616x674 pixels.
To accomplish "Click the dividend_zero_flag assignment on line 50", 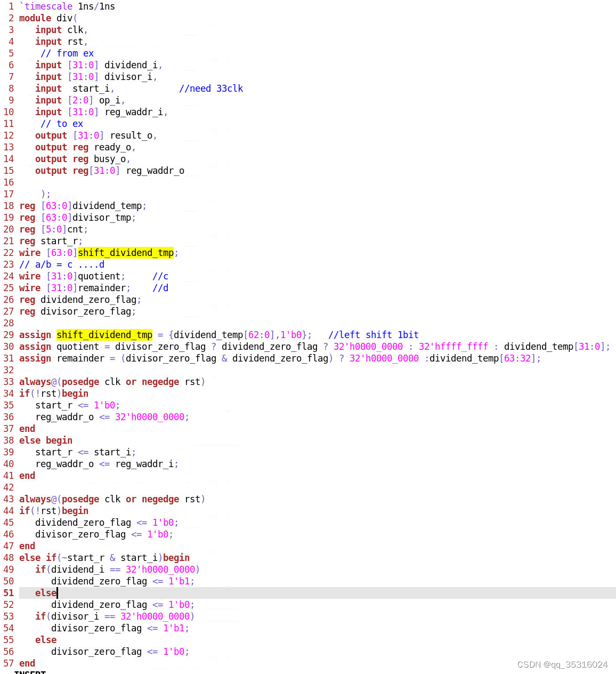I will coord(99,581).
